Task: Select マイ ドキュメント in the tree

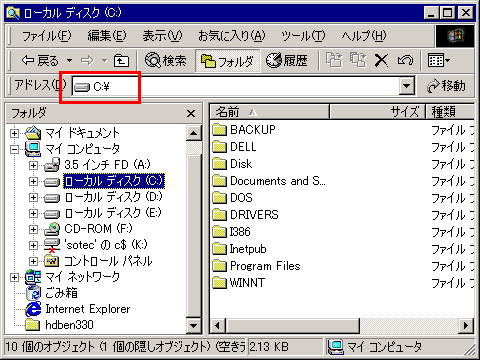Action: [82, 133]
